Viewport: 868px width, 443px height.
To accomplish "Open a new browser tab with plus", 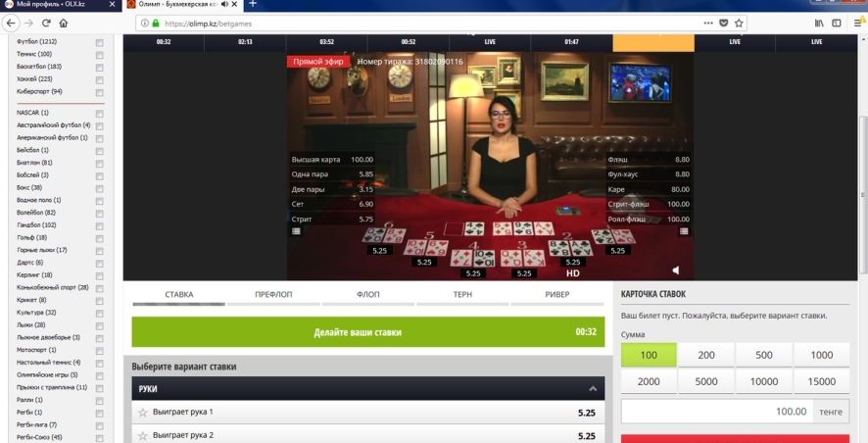I will pyautogui.click(x=253, y=4).
